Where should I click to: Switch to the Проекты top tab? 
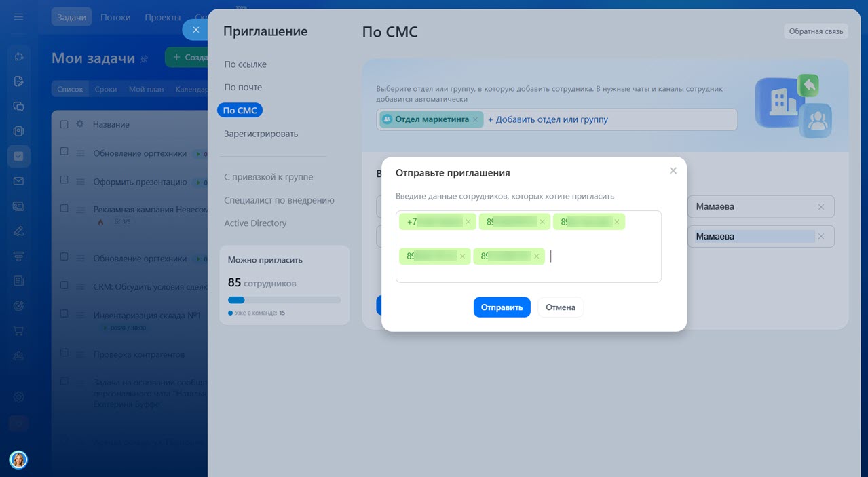click(x=163, y=18)
